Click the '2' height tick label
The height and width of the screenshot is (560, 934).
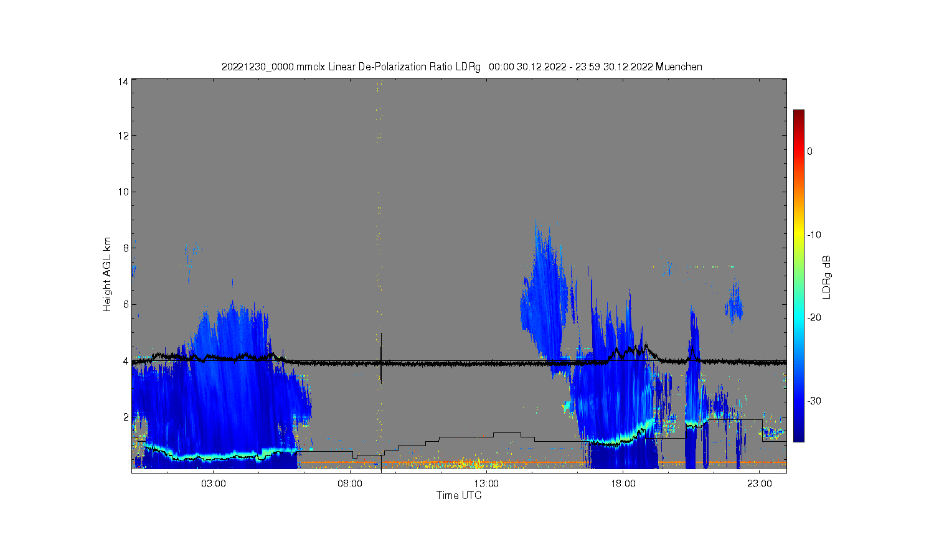126,417
